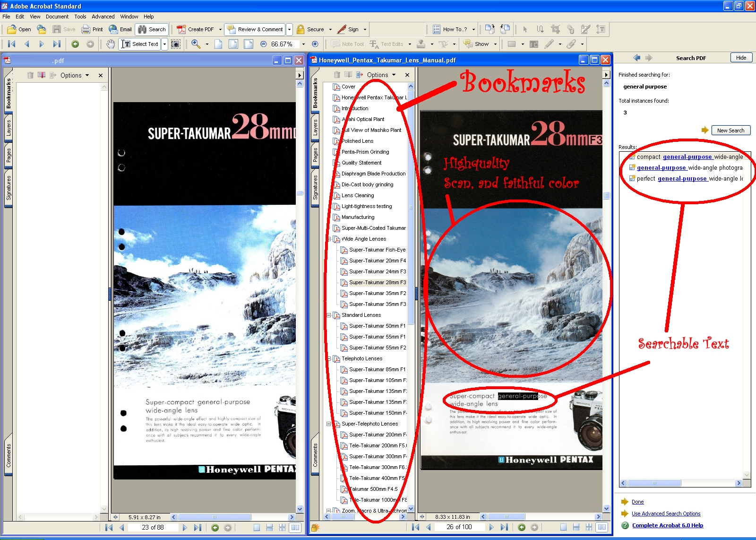Screen dimensions: 756x540
Task: Switch to Pages tab in Honeywell document
Action: (x=315, y=155)
